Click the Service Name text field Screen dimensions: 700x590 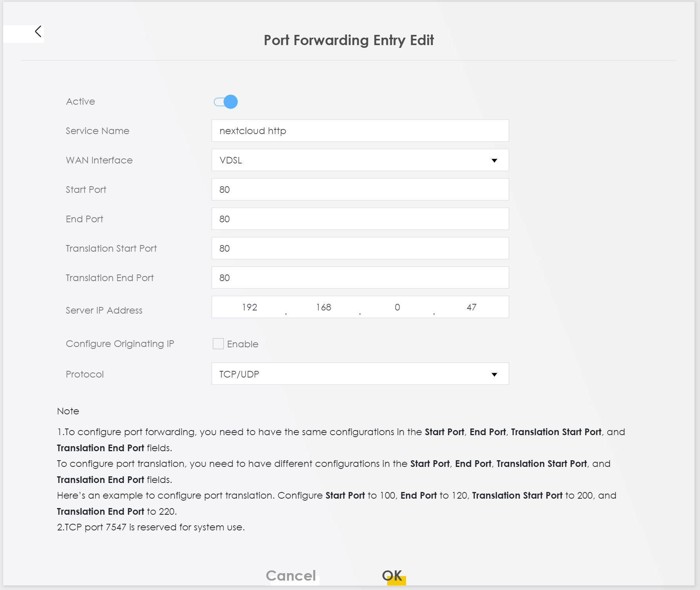tap(360, 131)
